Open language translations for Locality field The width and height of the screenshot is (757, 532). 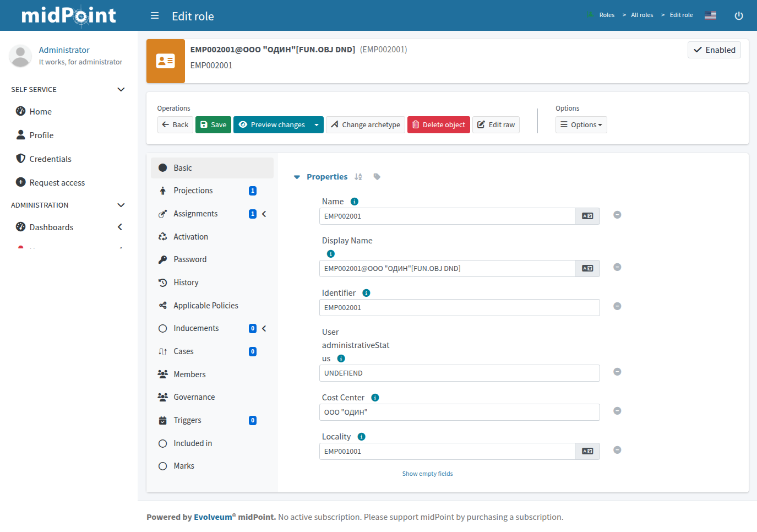coord(587,451)
